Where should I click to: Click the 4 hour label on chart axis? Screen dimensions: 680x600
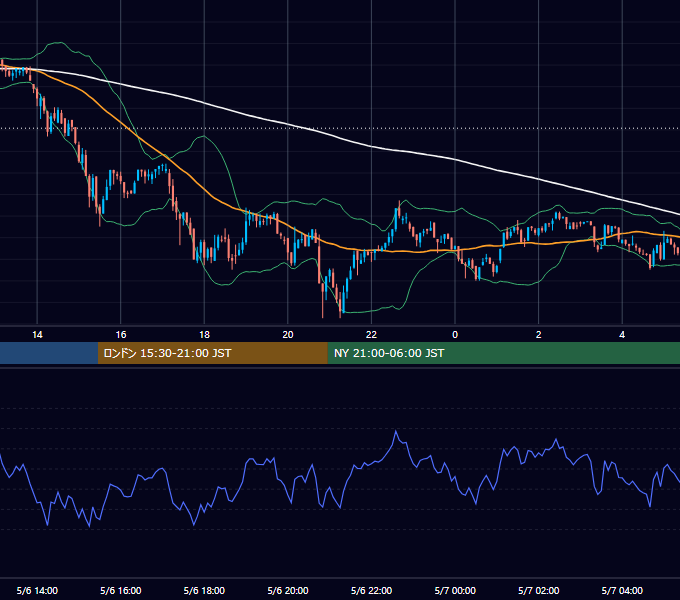pos(622,335)
